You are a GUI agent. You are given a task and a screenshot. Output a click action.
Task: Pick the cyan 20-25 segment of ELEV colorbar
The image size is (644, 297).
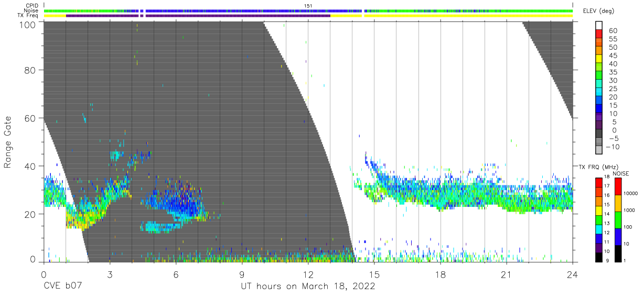pos(600,92)
